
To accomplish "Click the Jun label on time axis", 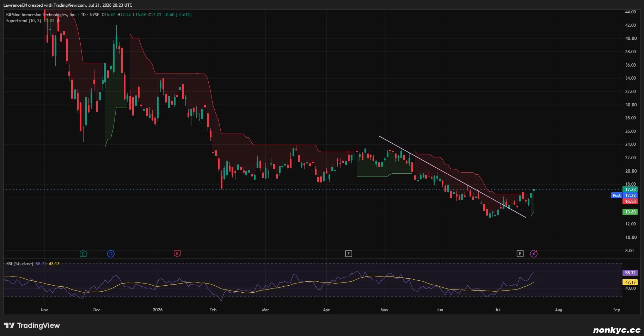I will point(440,310).
